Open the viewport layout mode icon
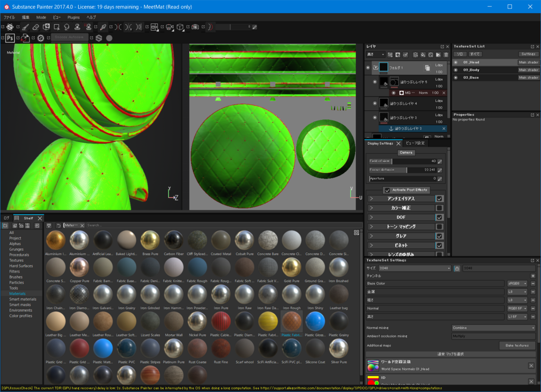Viewport: 541px width, 392px height. 154,27
